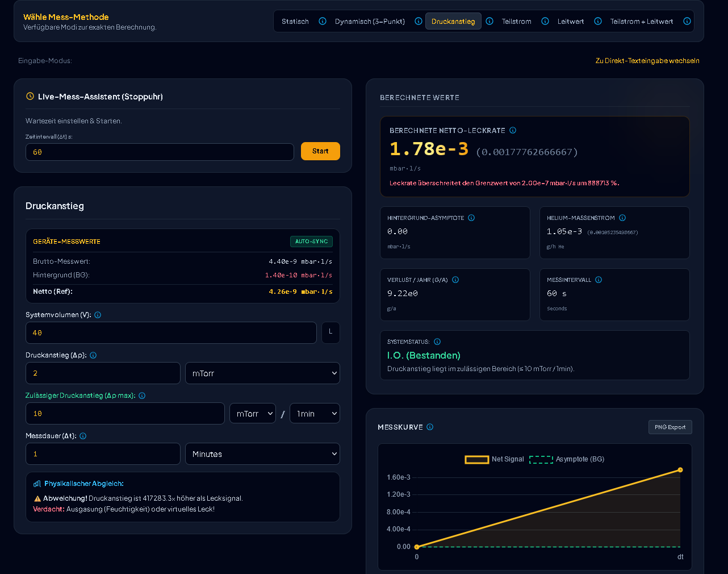Focus the Zulässiger Druckanstieg value field
Viewport: 728px width, 574px height.
pyautogui.click(x=125, y=414)
